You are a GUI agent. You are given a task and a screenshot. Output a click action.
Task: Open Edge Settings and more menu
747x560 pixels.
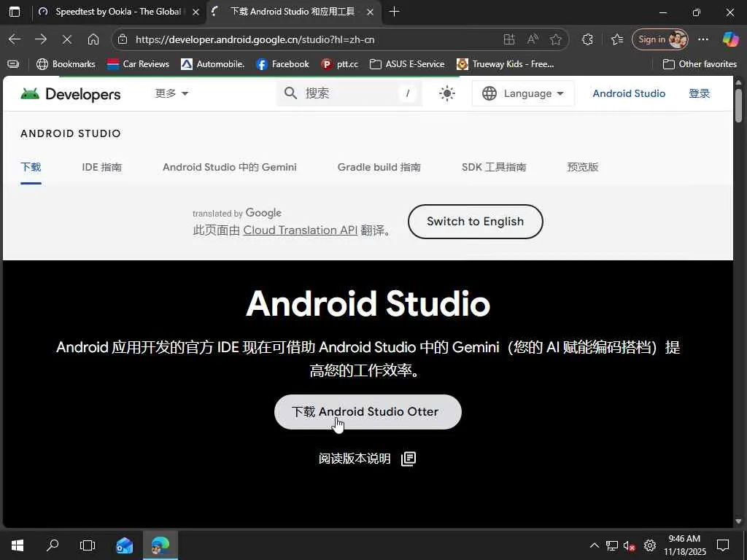point(703,39)
